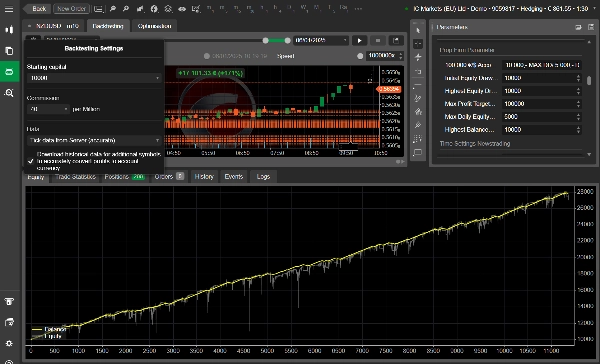
Task: Start the backtest with the play button
Action: point(359,40)
